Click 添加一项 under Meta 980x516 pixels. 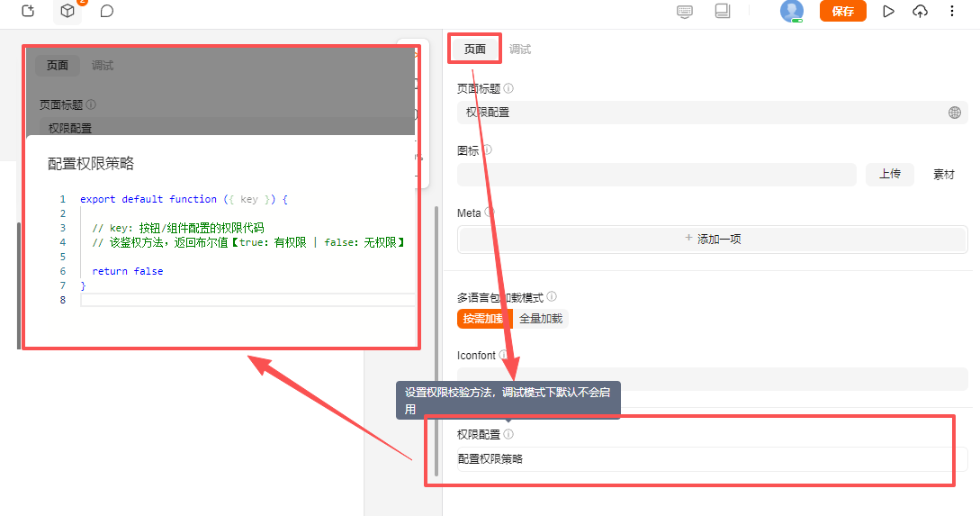click(712, 240)
